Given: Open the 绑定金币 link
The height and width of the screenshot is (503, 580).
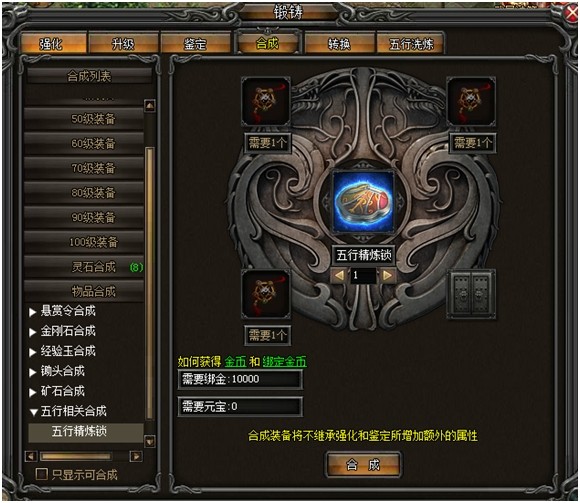Looking at the screenshot, I should point(284,361).
